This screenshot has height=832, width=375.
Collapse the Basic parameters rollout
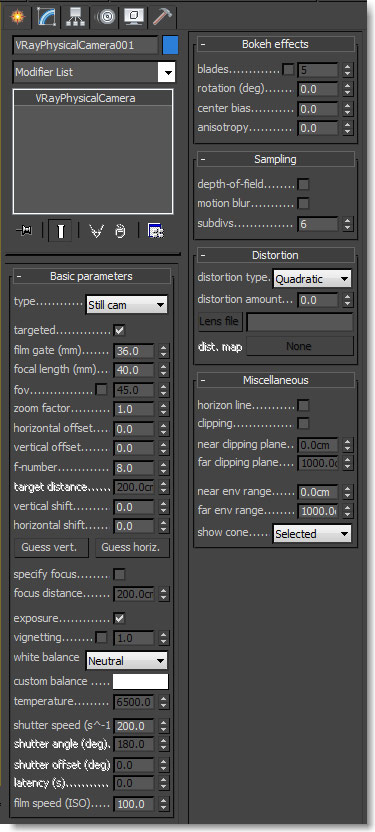(x=91, y=276)
